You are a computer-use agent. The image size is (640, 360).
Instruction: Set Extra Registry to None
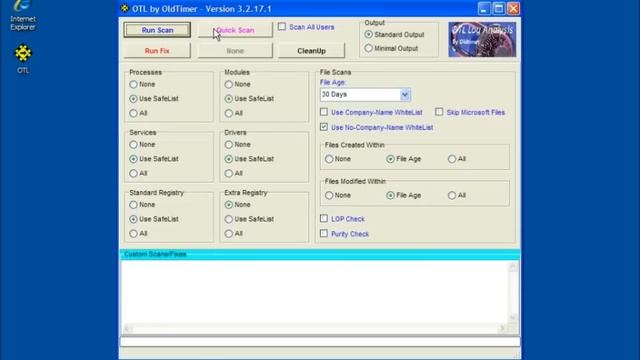click(229, 204)
